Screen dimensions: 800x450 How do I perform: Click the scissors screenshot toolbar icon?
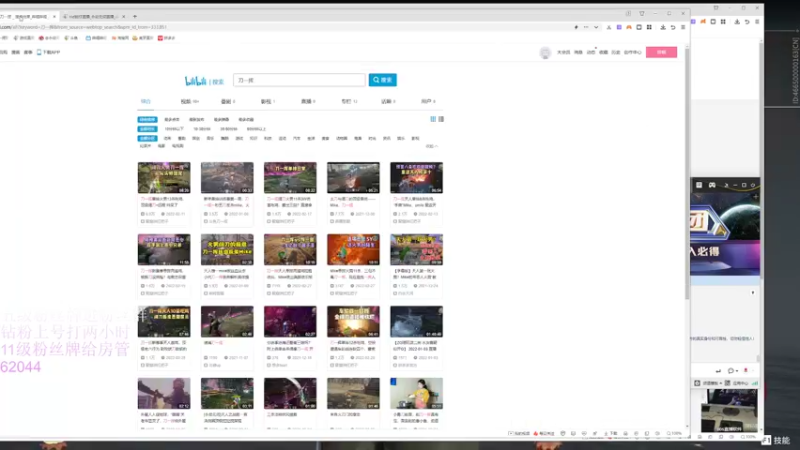(609, 27)
